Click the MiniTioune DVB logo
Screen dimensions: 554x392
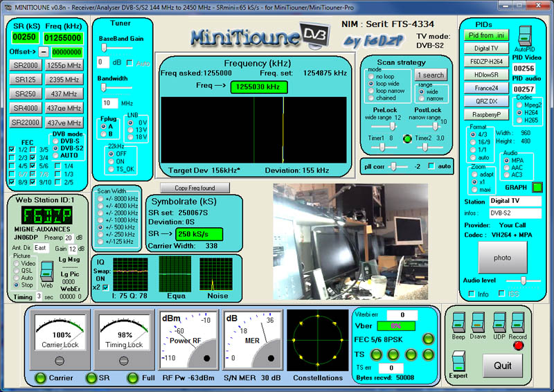tap(260, 36)
